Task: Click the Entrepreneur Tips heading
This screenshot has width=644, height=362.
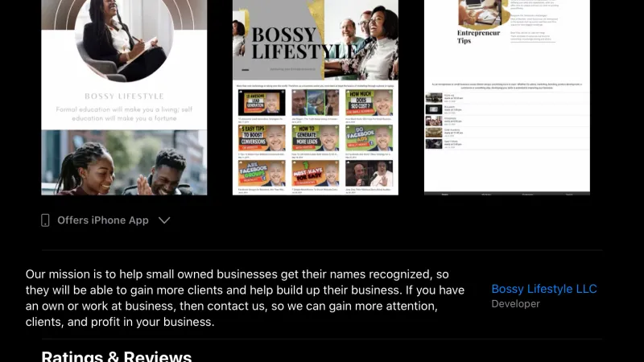Action: [x=478, y=36]
